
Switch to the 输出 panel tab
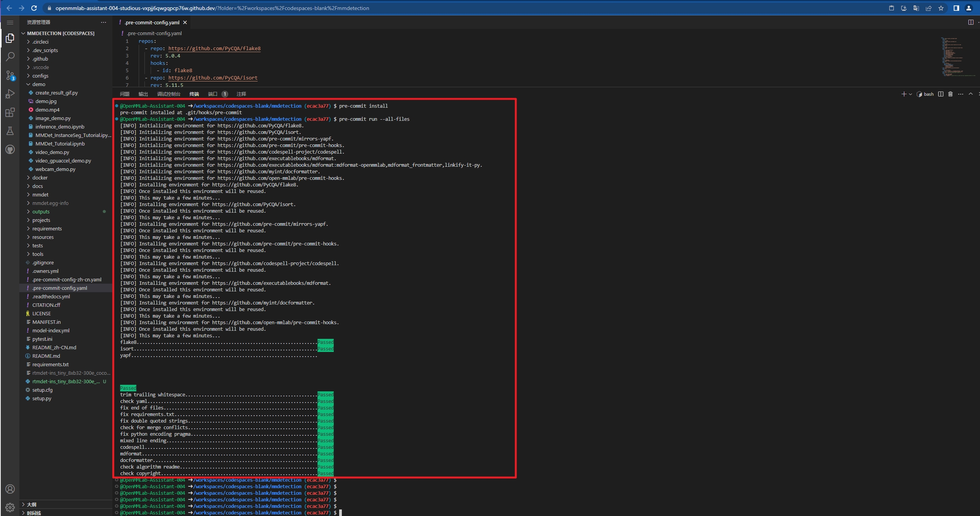pyautogui.click(x=143, y=94)
